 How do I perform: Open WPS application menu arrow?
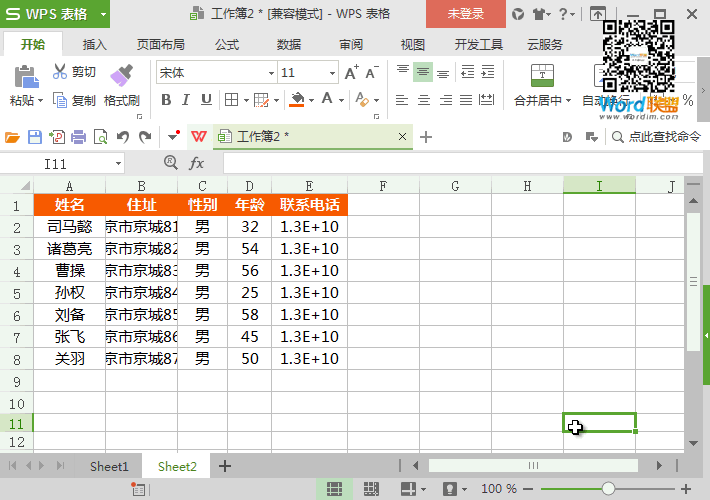(103, 14)
